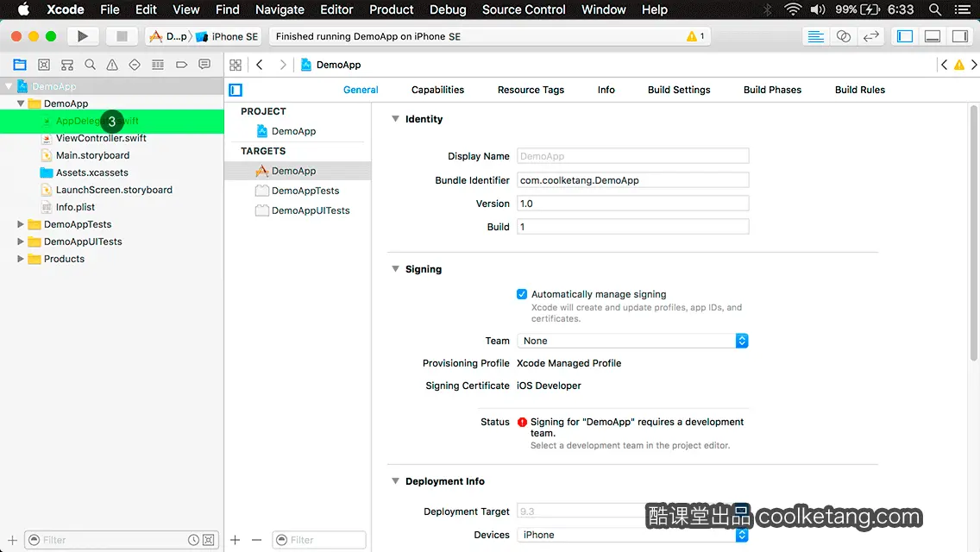980x552 pixels.
Task: Switch to Assistant editor
Action: (843, 36)
